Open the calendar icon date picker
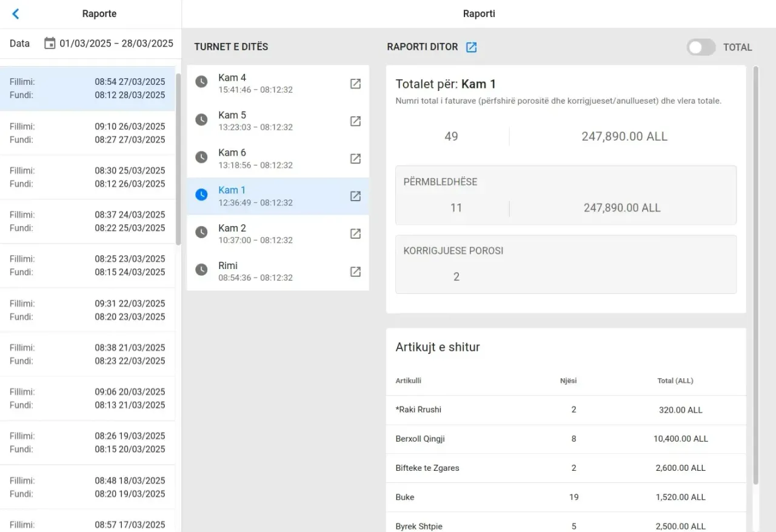Viewport: 776px width, 532px height. (x=50, y=43)
